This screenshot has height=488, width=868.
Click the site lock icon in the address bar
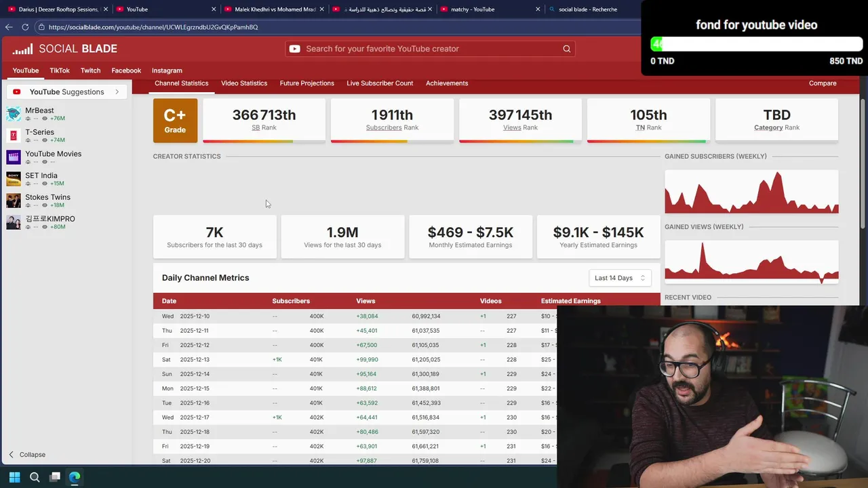click(41, 27)
